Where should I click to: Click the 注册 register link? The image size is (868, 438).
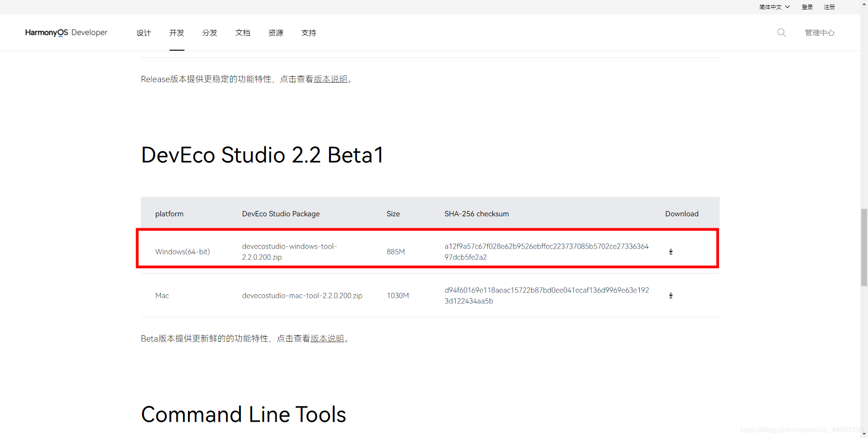click(x=829, y=7)
